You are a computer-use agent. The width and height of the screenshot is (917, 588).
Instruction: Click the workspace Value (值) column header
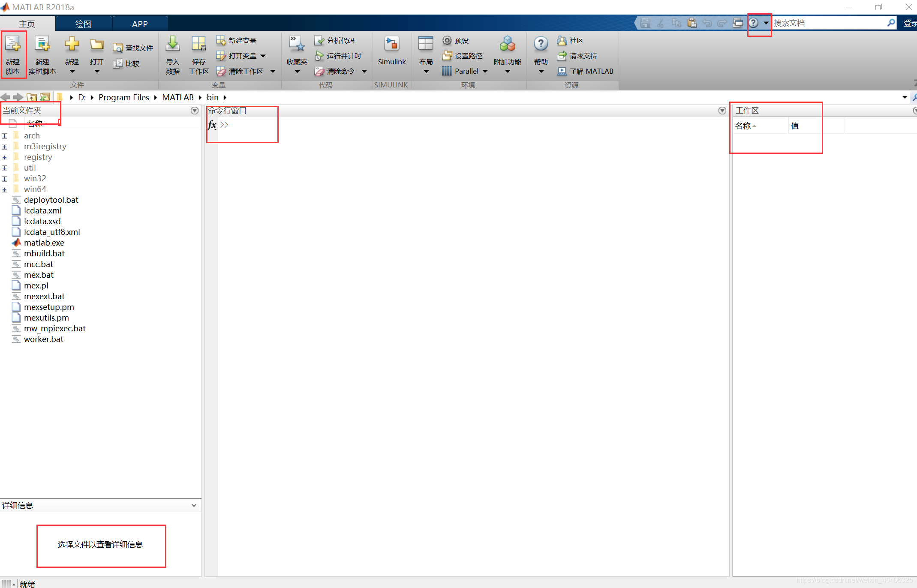(816, 126)
